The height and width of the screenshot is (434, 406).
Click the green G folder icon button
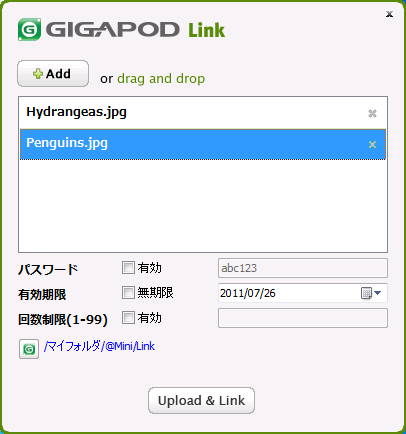29,349
